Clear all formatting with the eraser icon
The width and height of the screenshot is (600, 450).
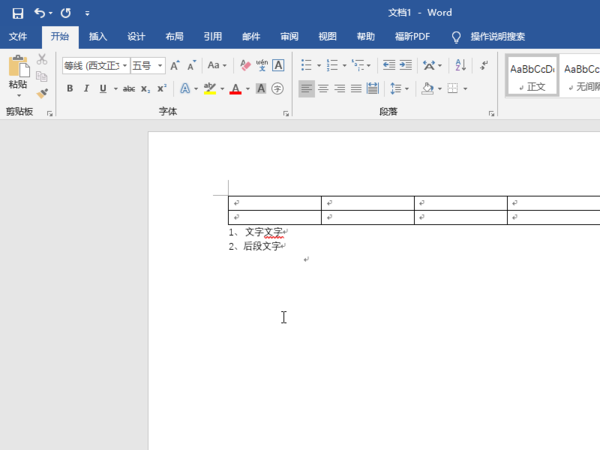click(245, 65)
